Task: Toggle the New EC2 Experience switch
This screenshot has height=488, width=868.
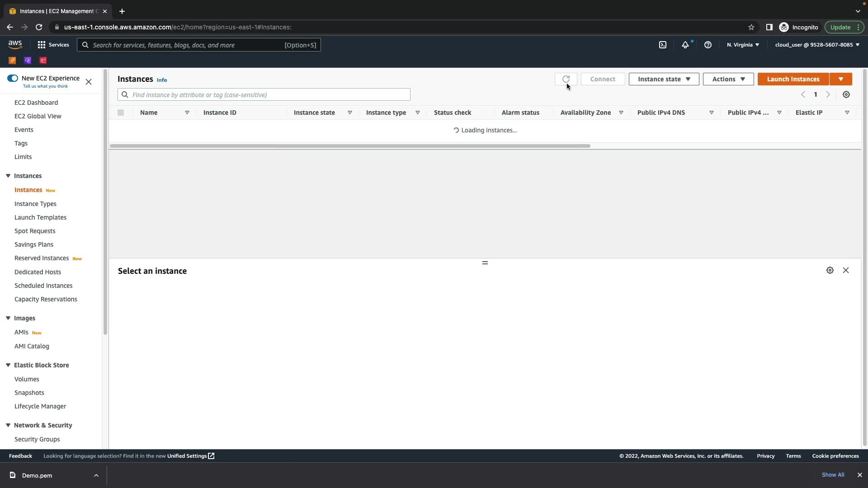Action: click(13, 78)
